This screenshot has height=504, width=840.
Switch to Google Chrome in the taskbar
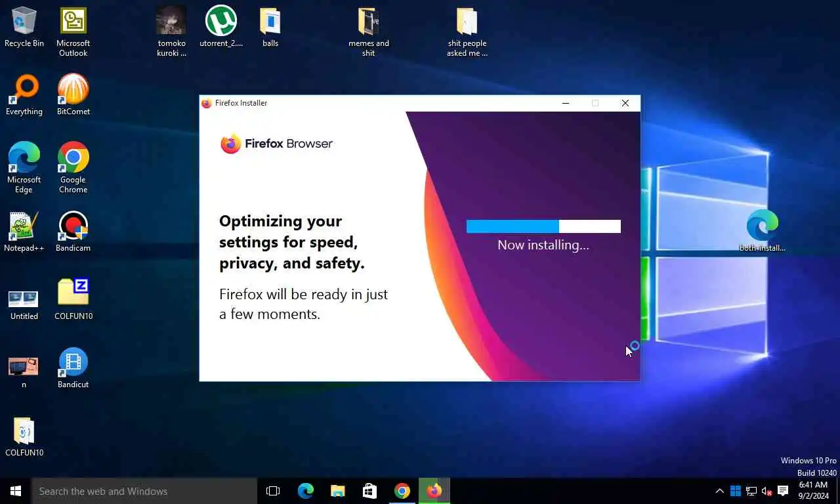402,491
